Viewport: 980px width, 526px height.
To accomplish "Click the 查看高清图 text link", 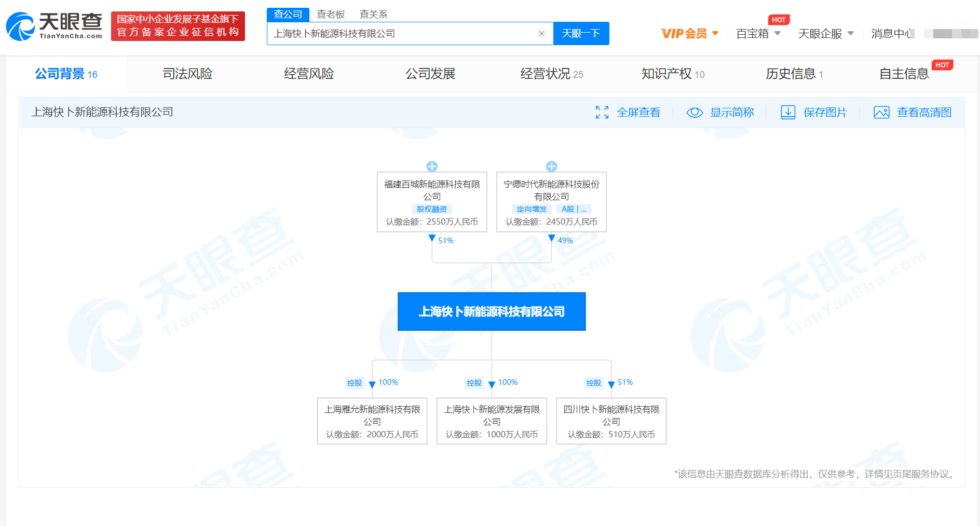I will pos(924,113).
